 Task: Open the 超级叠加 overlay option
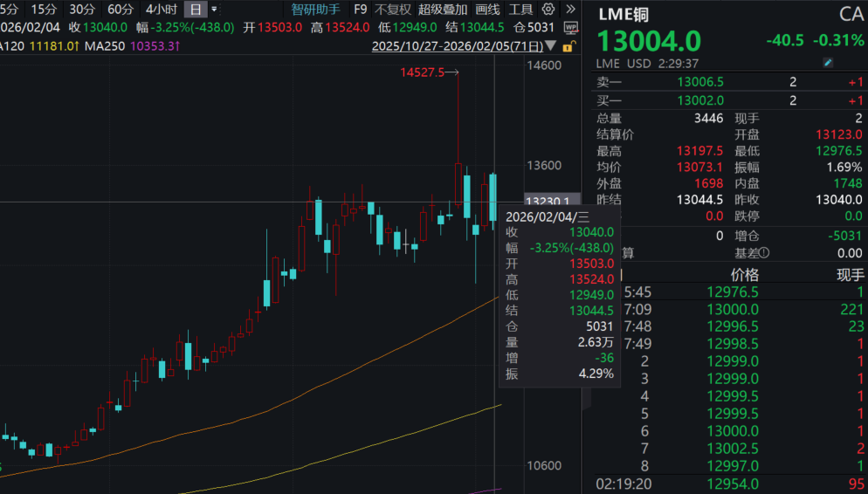tap(443, 10)
